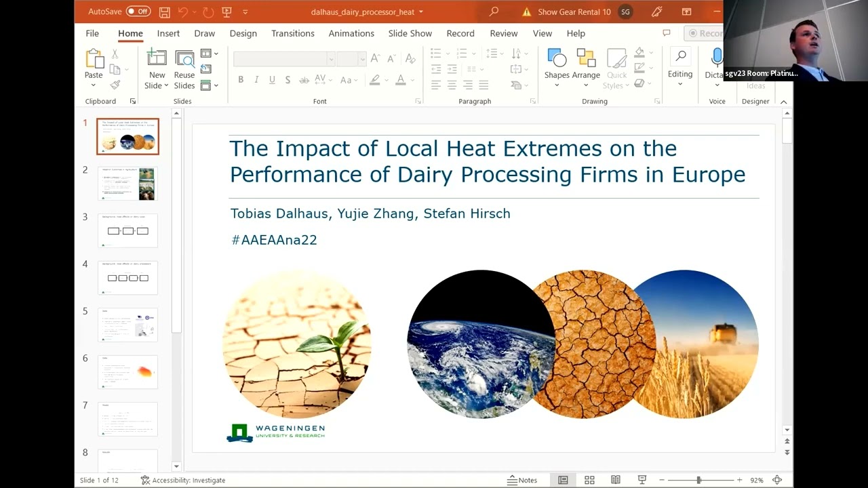Click the Fit slide to window icon
The height and width of the screenshot is (488, 868).
tap(777, 480)
